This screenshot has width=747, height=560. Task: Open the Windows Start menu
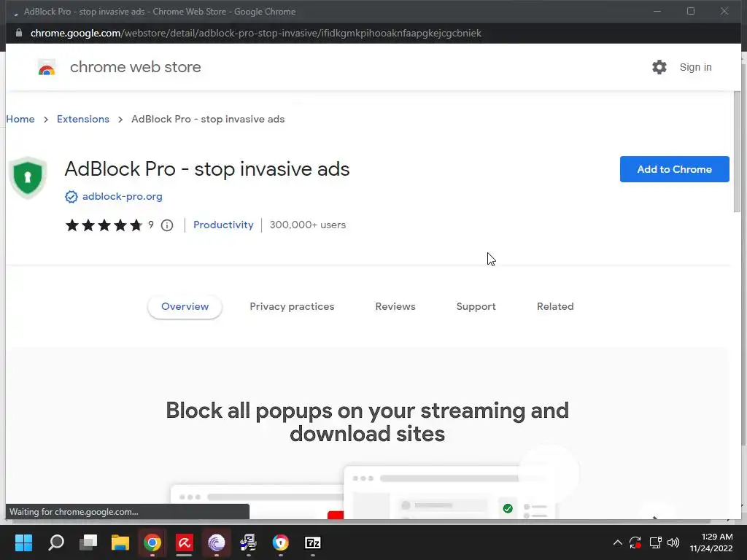(24, 542)
